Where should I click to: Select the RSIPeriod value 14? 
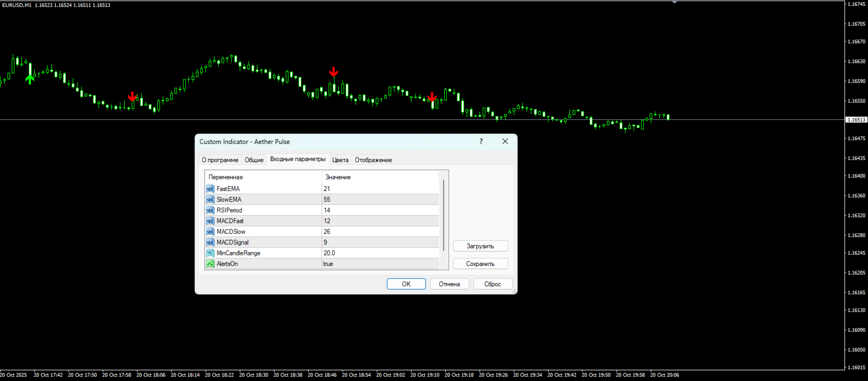tap(380, 210)
